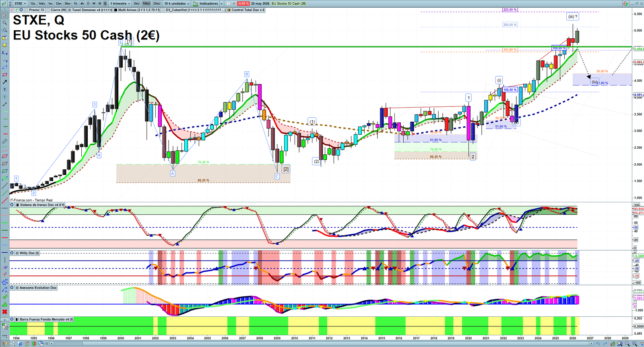Toggle the DS_CotasHist checkbox
The width and height of the screenshot is (644, 347).
tap(163, 10)
